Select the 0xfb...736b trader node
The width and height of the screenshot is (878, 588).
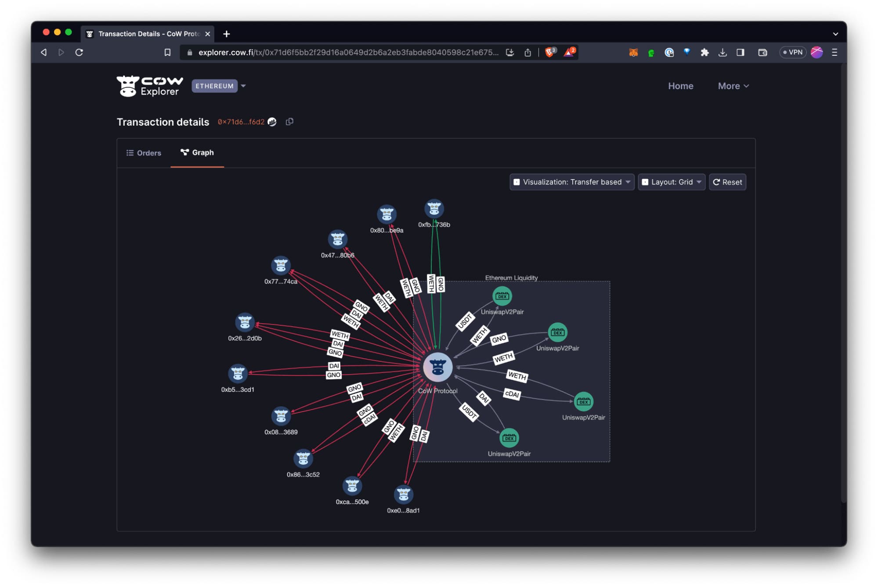434,209
